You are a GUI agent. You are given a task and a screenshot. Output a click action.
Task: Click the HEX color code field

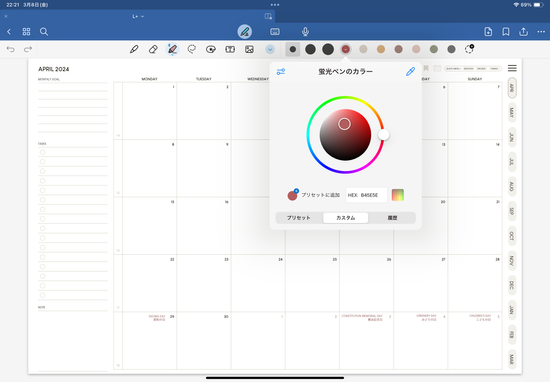(x=367, y=195)
